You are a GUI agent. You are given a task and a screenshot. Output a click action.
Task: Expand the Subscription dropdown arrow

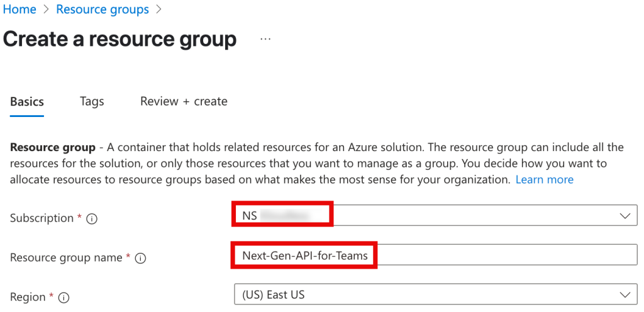tap(625, 216)
